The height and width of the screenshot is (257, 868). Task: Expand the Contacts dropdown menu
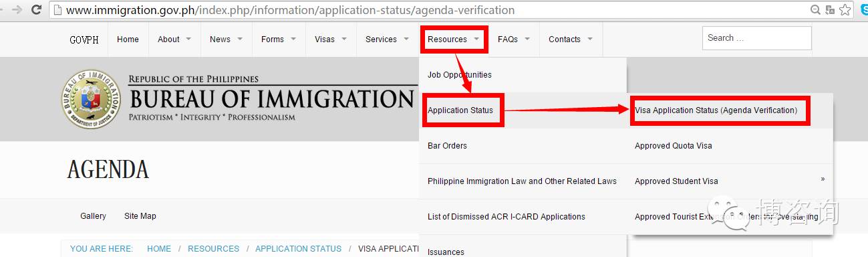pyautogui.click(x=571, y=39)
